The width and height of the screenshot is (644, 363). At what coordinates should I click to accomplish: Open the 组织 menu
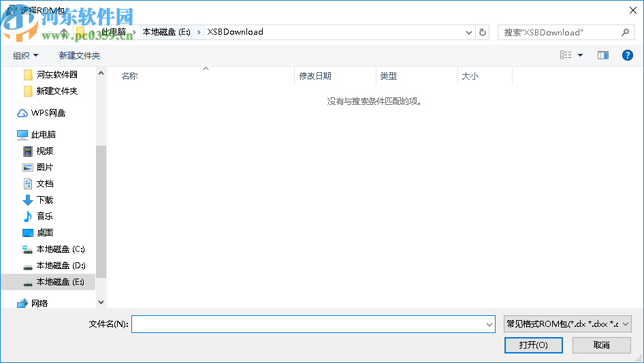pos(25,55)
